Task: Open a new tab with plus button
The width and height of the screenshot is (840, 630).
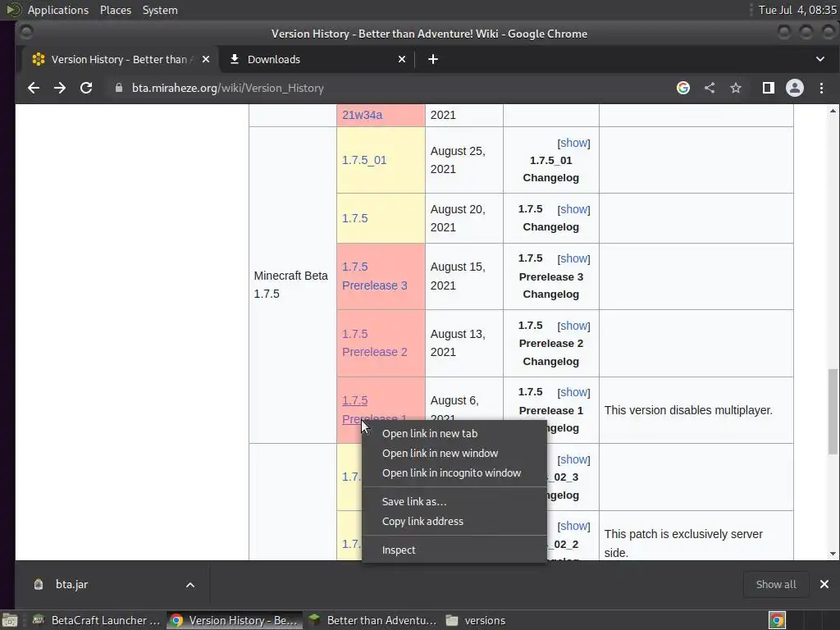Action: (x=433, y=59)
